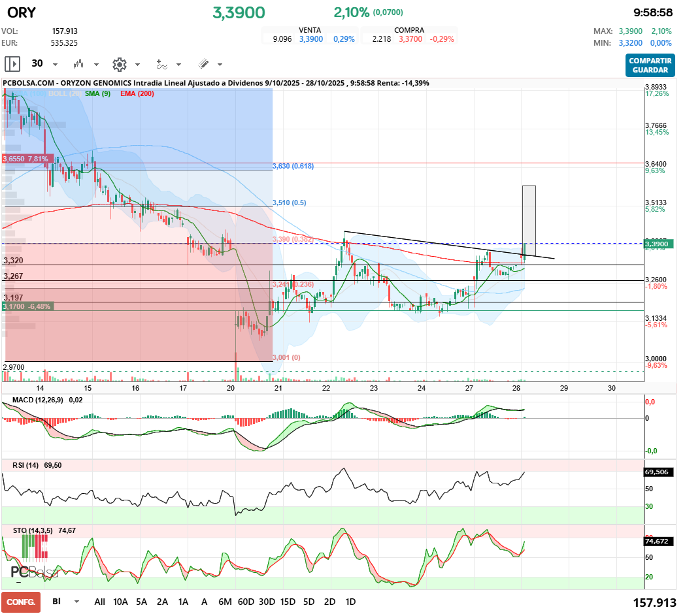Click the MAX value 3,3900
The image size is (685, 616).
click(630, 31)
